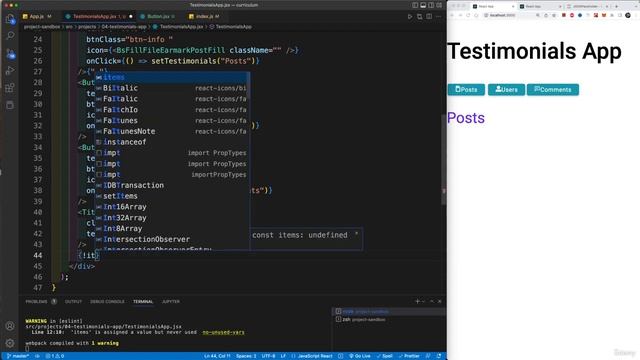Open the terminal launch profile dropdown arrow
The width and height of the screenshot is (640, 360).
423,301
